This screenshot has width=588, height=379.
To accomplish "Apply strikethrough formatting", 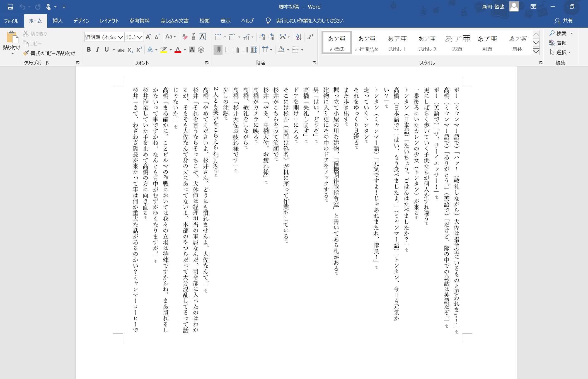I will point(122,50).
